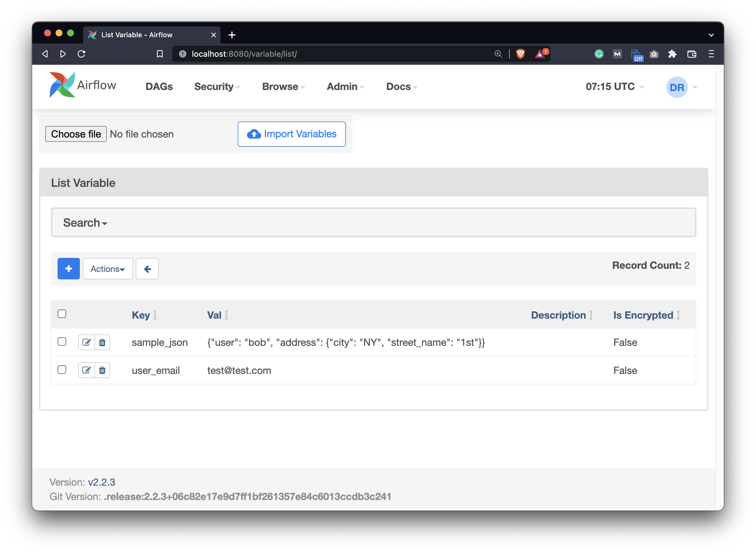Image resolution: width=756 pixels, height=553 pixels.
Task: Expand the Search filter dropdown
Action: (85, 223)
